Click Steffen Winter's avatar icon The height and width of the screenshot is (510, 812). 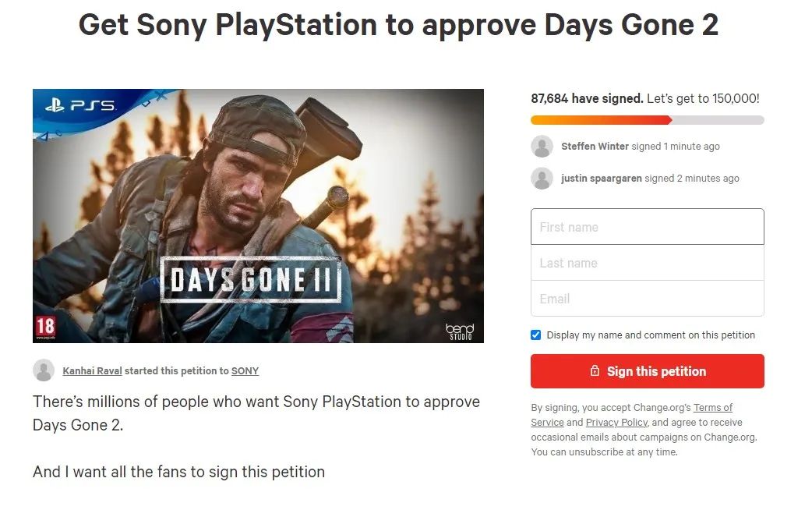542,147
